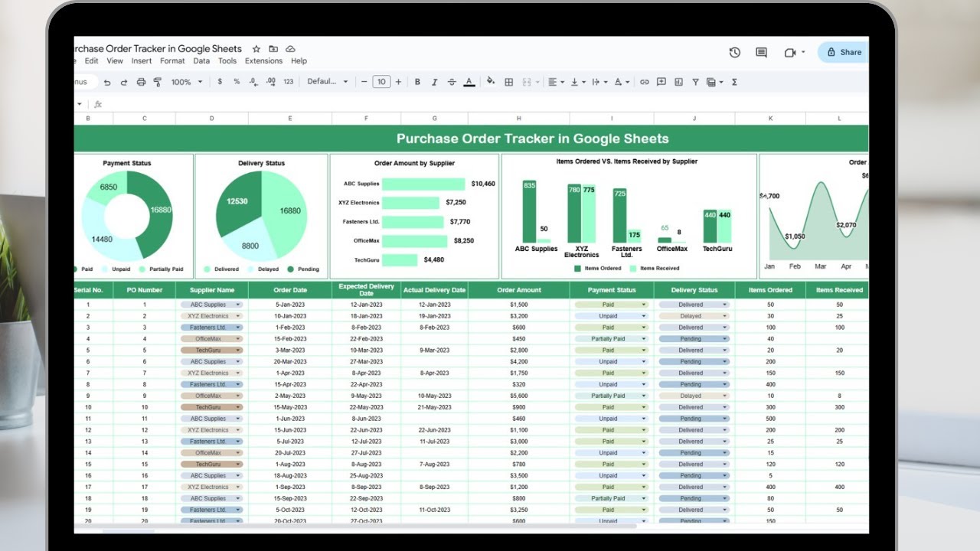Increase font size with plus button
Image resolution: width=980 pixels, height=551 pixels.
click(398, 82)
